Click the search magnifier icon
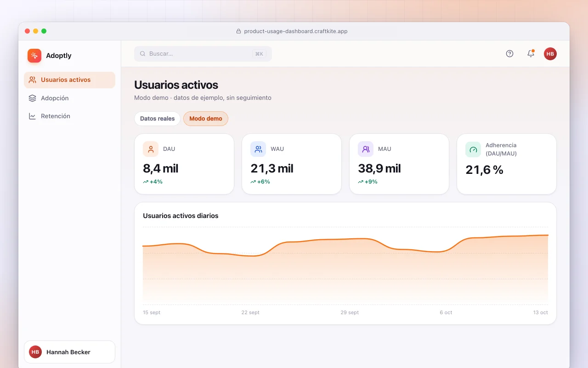The width and height of the screenshot is (588, 368). click(x=143, y=54)
